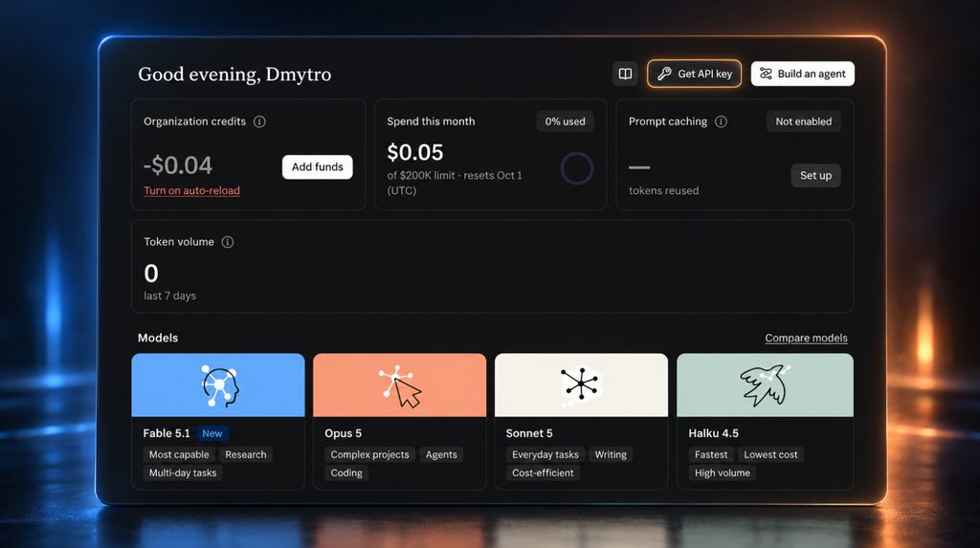Click the Cost-efficient tag
980x548 pixels.
coord(543,473)
